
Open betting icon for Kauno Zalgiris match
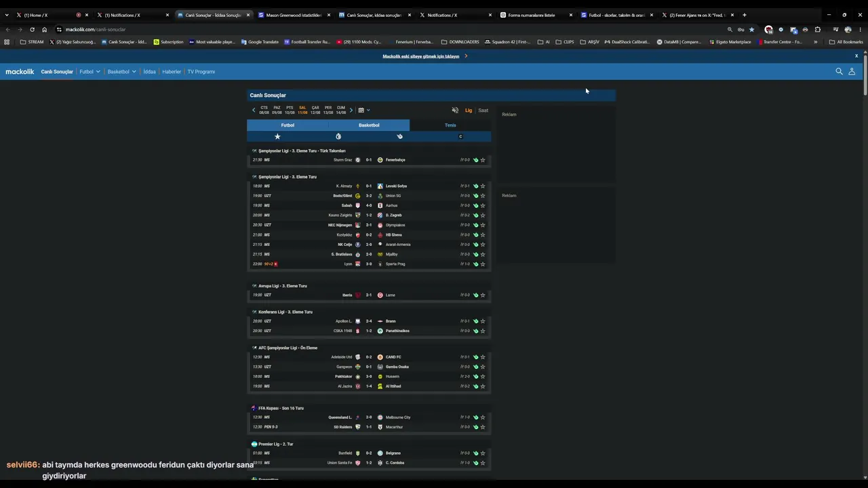tap(475, 215)
